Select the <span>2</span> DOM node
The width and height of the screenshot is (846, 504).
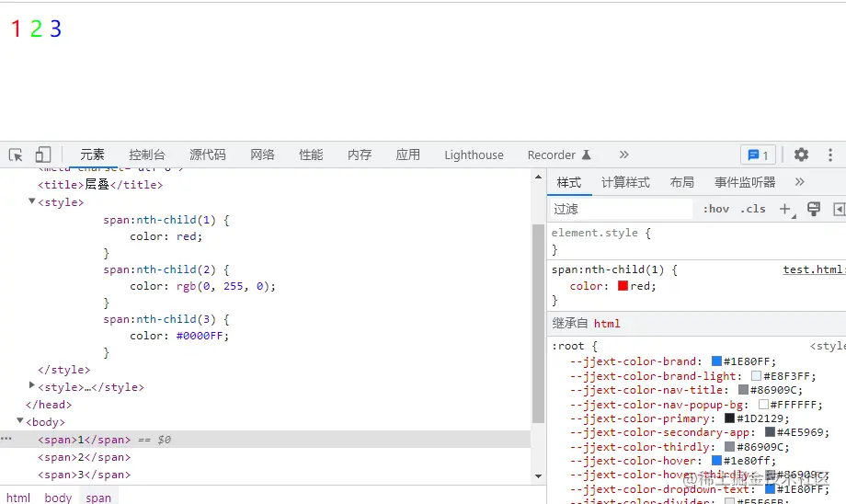[85, 457]
